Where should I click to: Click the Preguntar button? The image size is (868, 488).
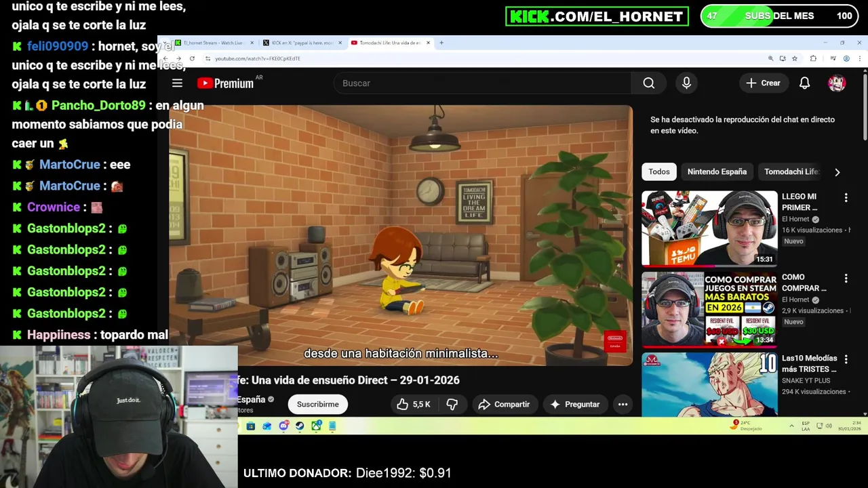[575, 404]
